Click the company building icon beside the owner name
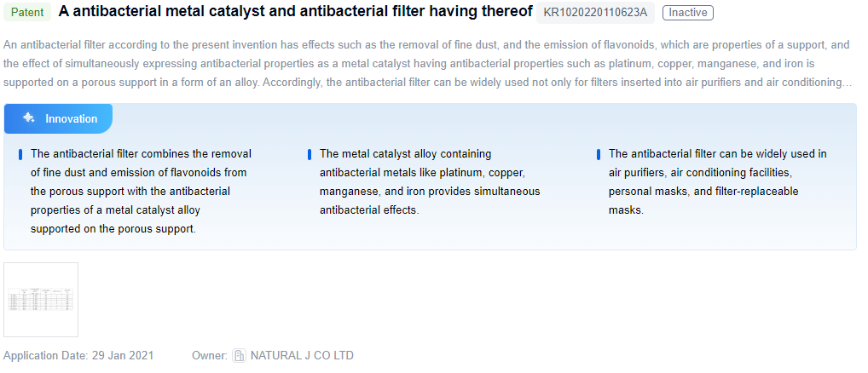This screenshot has width=868, height=373. (240, 355)
